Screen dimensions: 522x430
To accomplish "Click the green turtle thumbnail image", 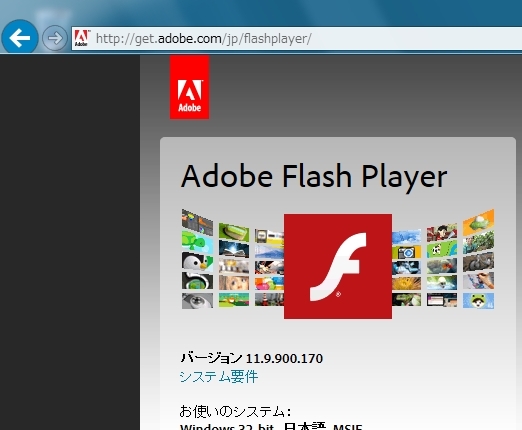I will (197, 242).
